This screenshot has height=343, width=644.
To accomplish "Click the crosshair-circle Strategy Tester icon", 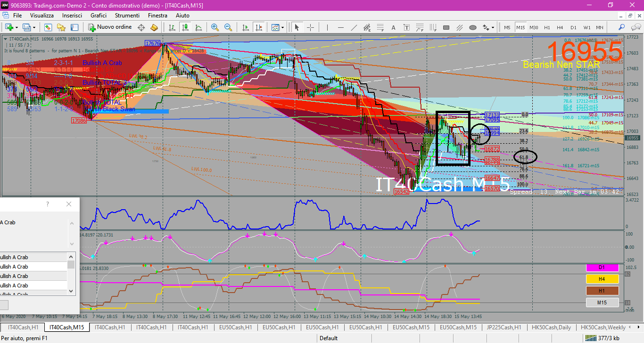I will (x=141, y=27).
